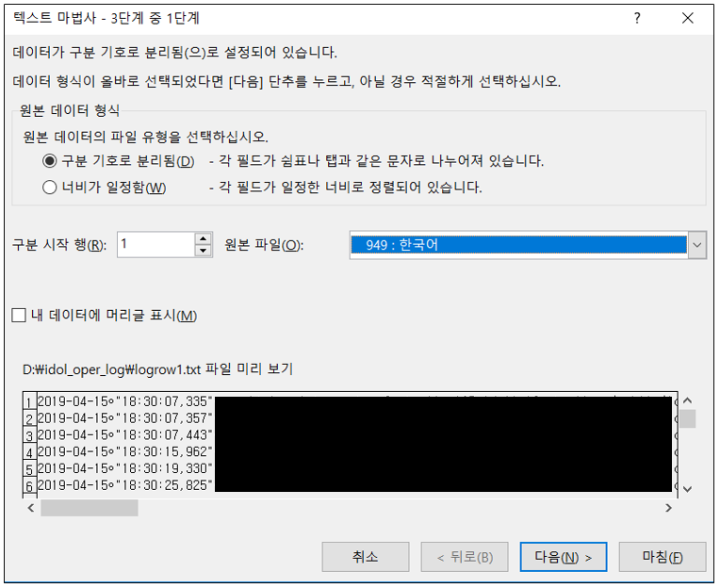Click the 마침(F) button

663,557
